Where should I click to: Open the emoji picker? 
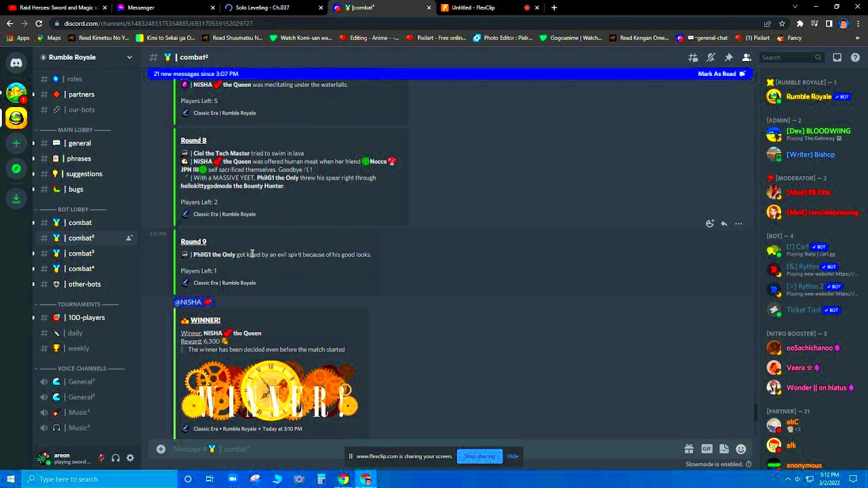pos(741,449)
